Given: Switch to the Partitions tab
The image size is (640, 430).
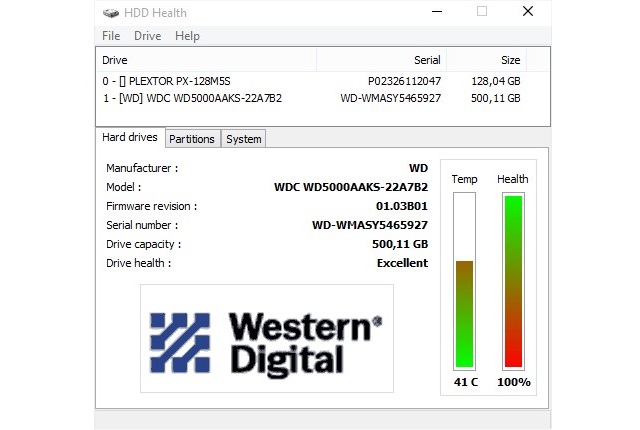Looking at the screenshot, I should (x=192, y=139).
